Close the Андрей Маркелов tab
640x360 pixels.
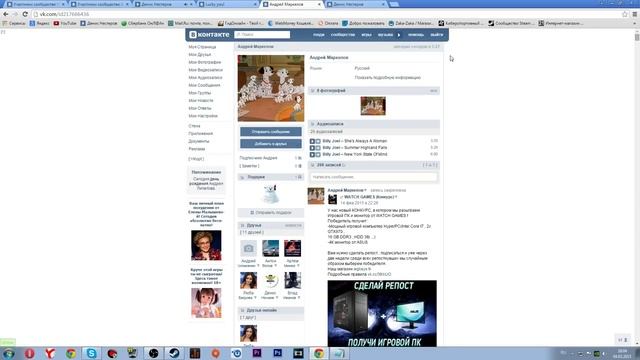click(319, 4)
